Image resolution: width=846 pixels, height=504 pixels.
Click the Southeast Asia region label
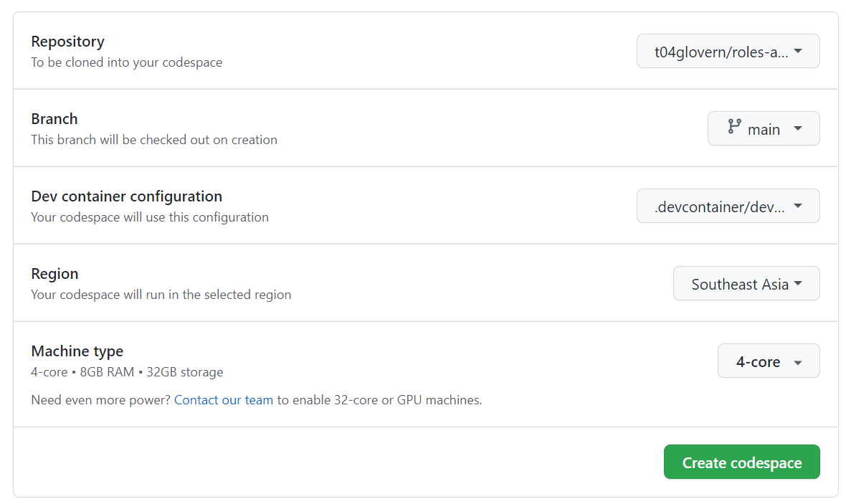tap(739, 284)
